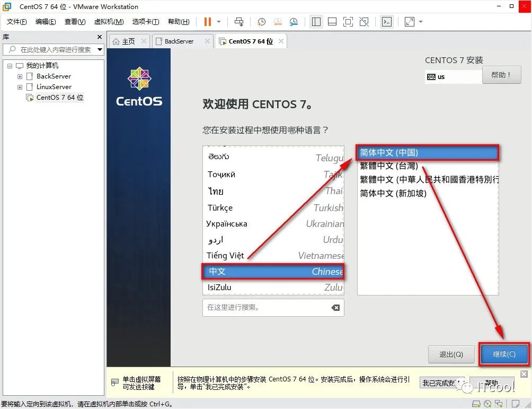Toggle the library sidebar view icon
Viewport: 532px width, 409px height.
pos(316,22)
